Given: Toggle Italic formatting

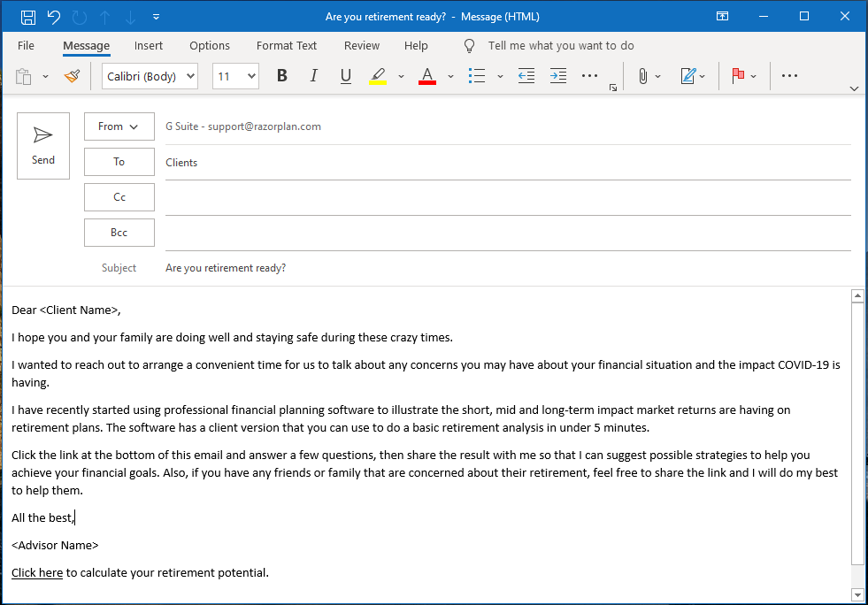Looking at the screenshot, I should [x=313, y=76].
